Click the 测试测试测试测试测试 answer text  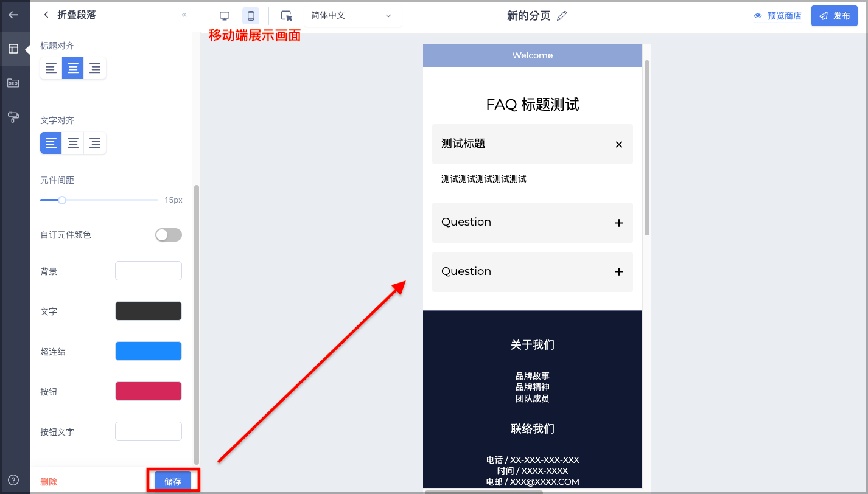click(x=484, y=179)
